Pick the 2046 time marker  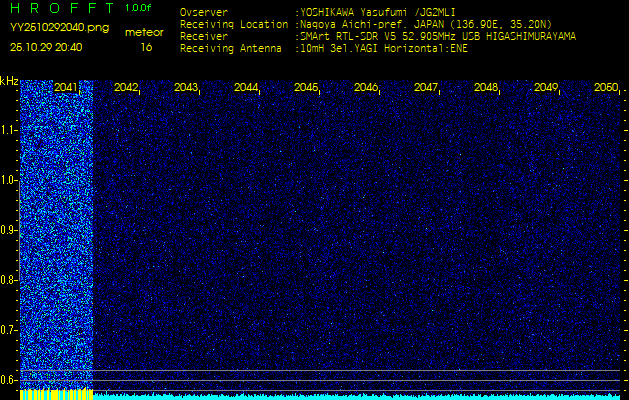pos(366,88)
